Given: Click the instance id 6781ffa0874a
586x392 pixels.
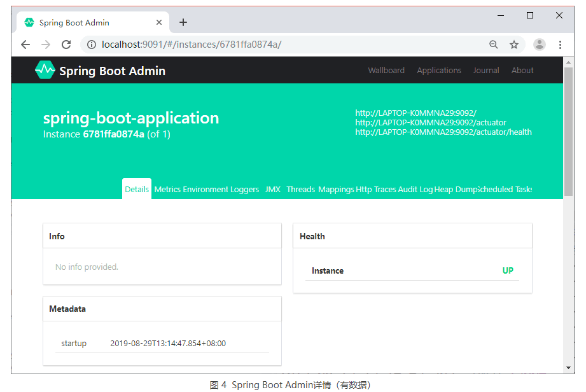Looking at the screenshot, I should [114, 134].
